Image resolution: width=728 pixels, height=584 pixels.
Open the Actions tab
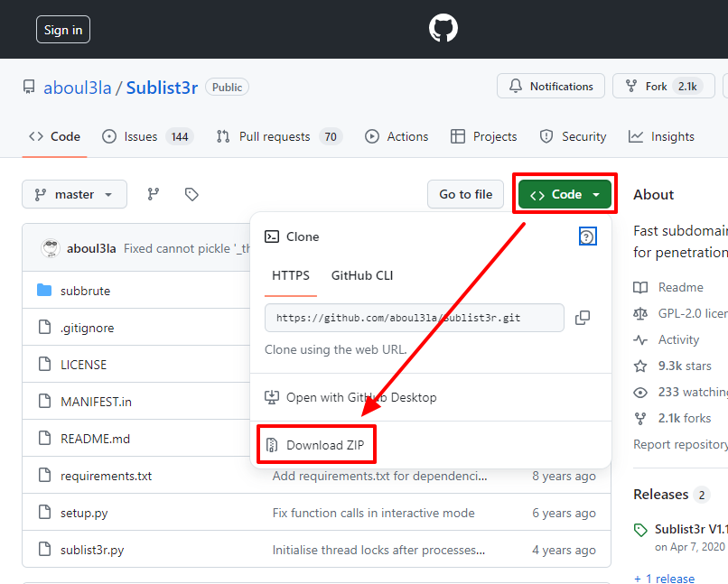pos(397,136)
